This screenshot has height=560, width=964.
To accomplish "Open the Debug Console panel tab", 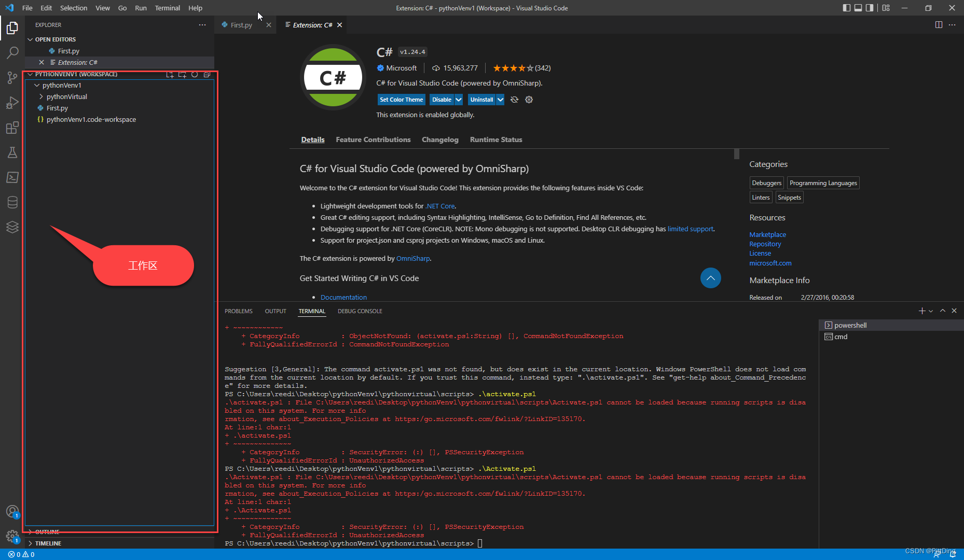I will point(360,311).
